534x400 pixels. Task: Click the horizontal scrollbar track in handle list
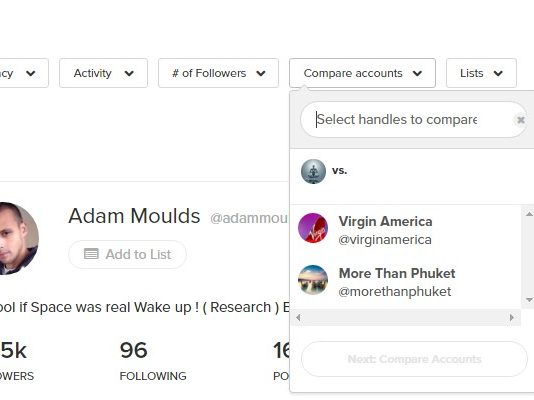pos(405,318)
